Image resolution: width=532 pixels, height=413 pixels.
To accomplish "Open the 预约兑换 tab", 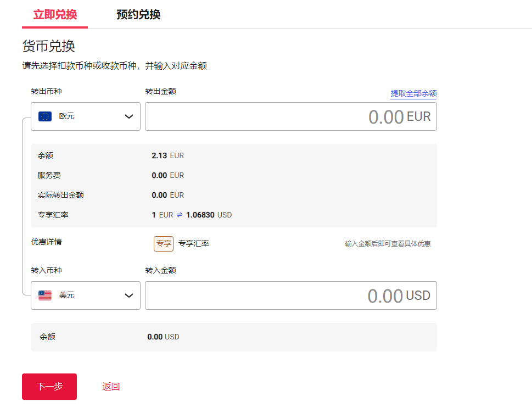I will [x=138, y=14].
